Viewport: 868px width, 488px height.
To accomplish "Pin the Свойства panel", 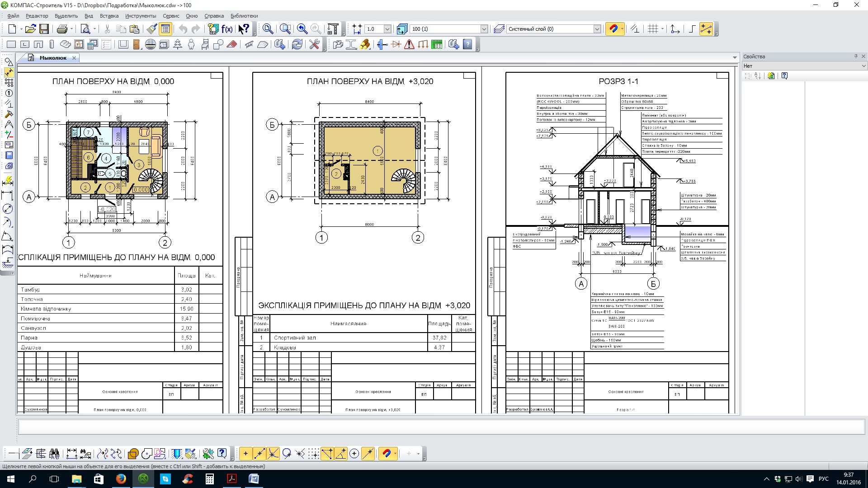I will tap(856, 56).
